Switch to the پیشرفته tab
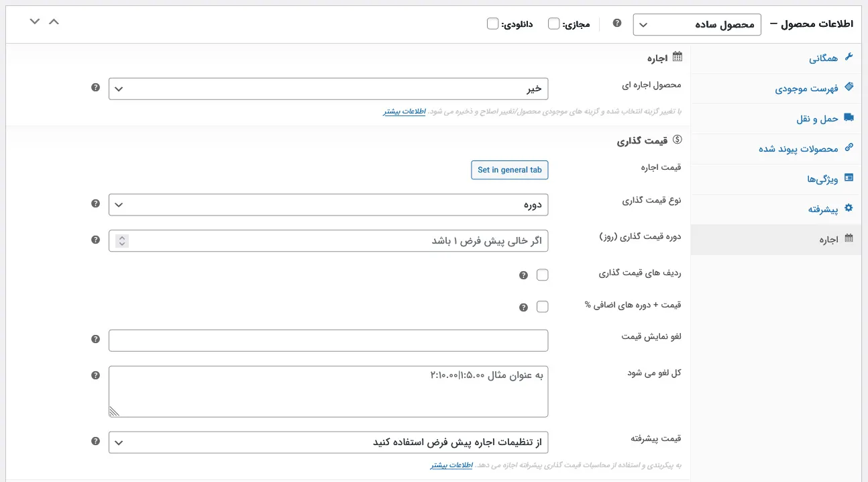This screenshot has height=482, width=868. click(x=776, y=209)
